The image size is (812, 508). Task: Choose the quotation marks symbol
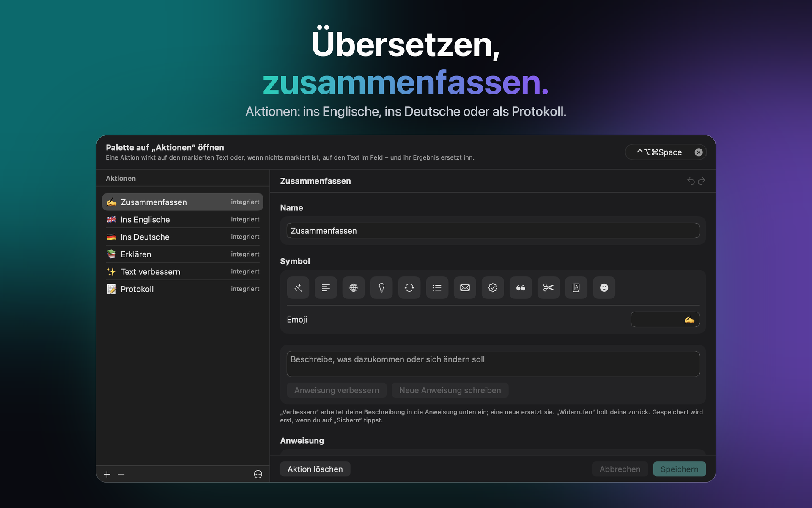click(x=521, y=288)
